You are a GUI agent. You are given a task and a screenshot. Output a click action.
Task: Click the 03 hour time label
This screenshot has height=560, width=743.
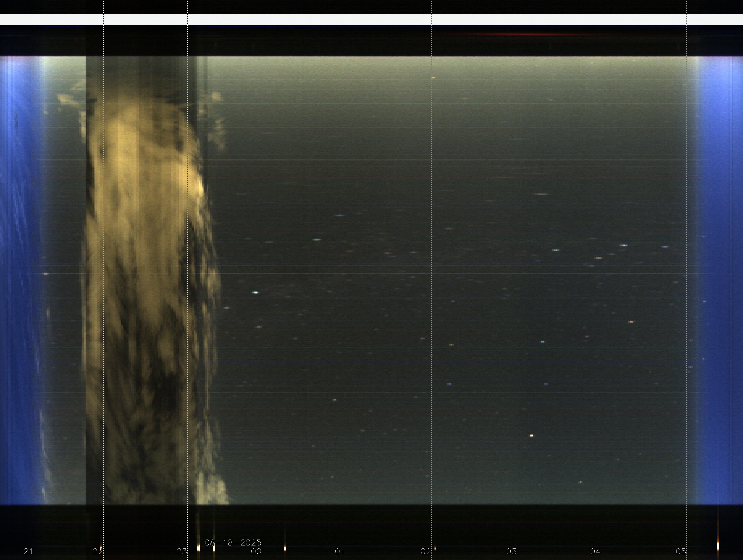[x=511, y=552]
